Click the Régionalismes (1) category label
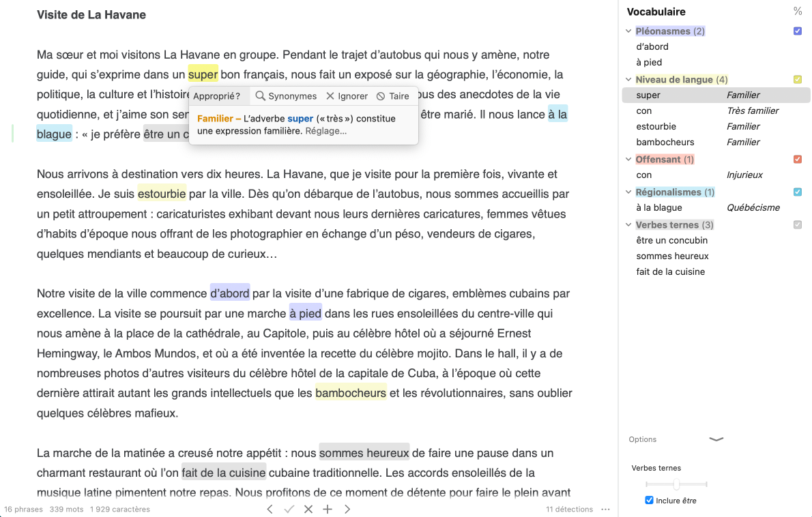 coord(675,192)
